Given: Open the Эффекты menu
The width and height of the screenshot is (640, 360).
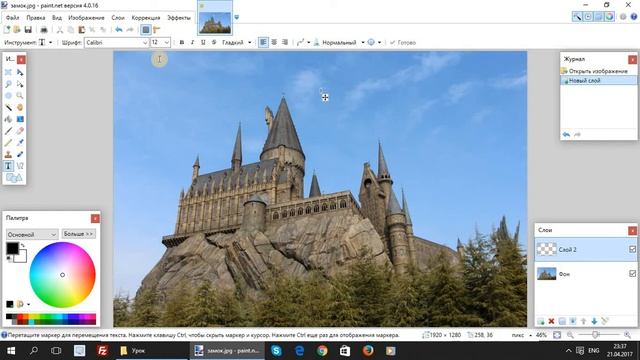Looking at the screenshot, I should (179, 18).
